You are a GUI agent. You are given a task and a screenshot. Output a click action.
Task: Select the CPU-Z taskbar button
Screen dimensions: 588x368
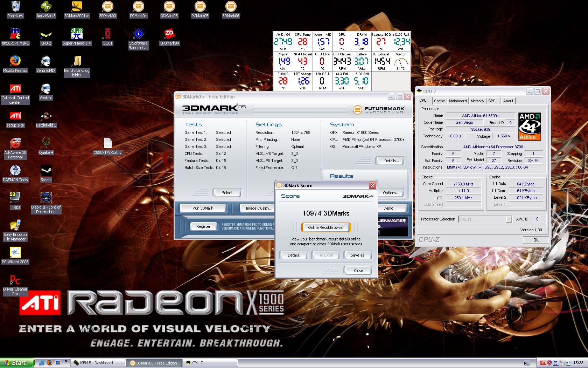point(210,363)
